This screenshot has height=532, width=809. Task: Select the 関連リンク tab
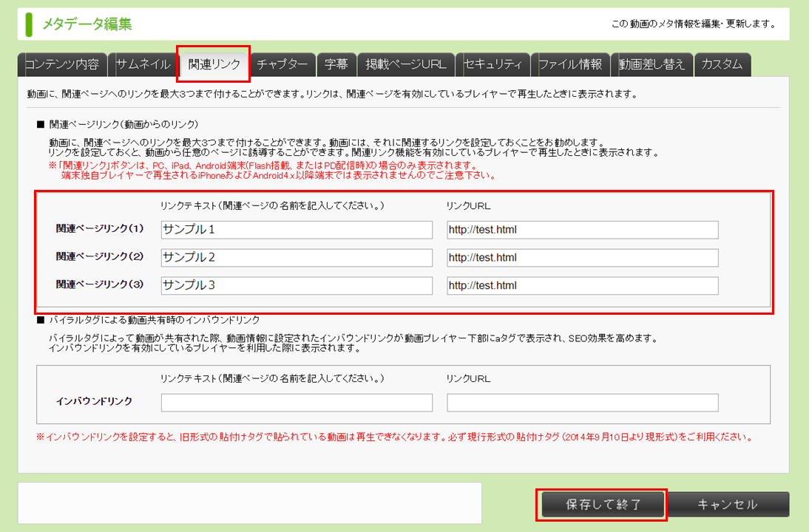point(214,64)
